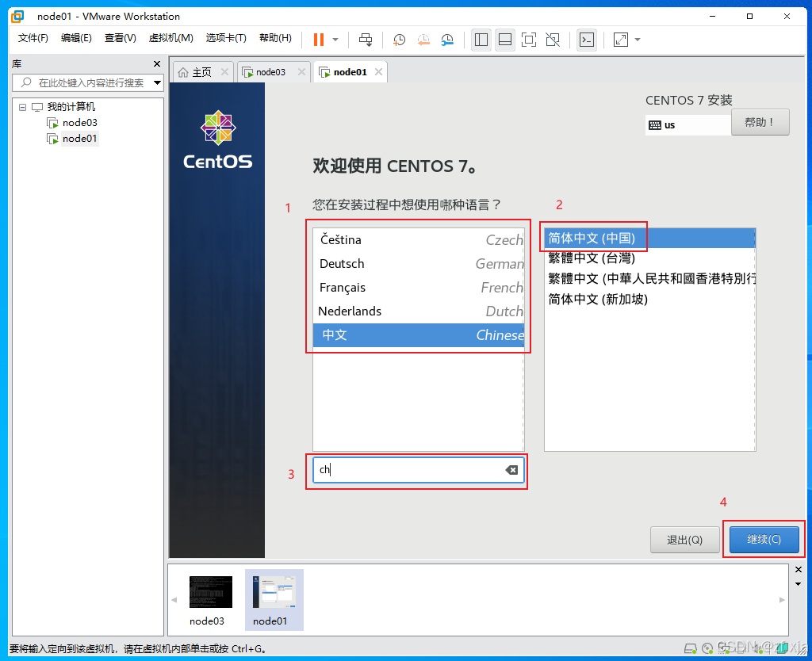This screenshot has width=812, height=661.
Task: Open the power options dropdown arrow
Action: (335, 40)
